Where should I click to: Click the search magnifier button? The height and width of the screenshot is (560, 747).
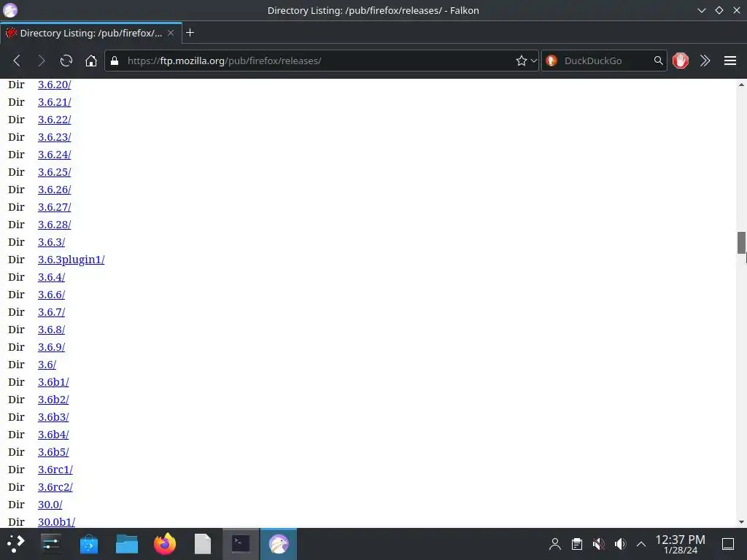(659, 61)
